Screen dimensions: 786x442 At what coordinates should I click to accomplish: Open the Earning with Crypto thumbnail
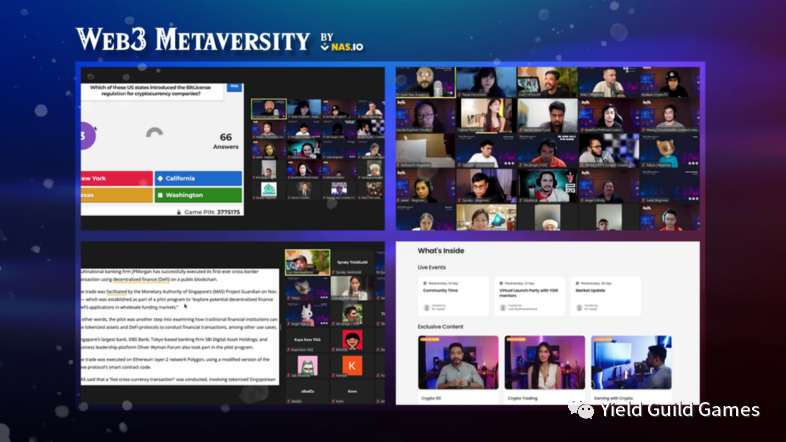631,362
